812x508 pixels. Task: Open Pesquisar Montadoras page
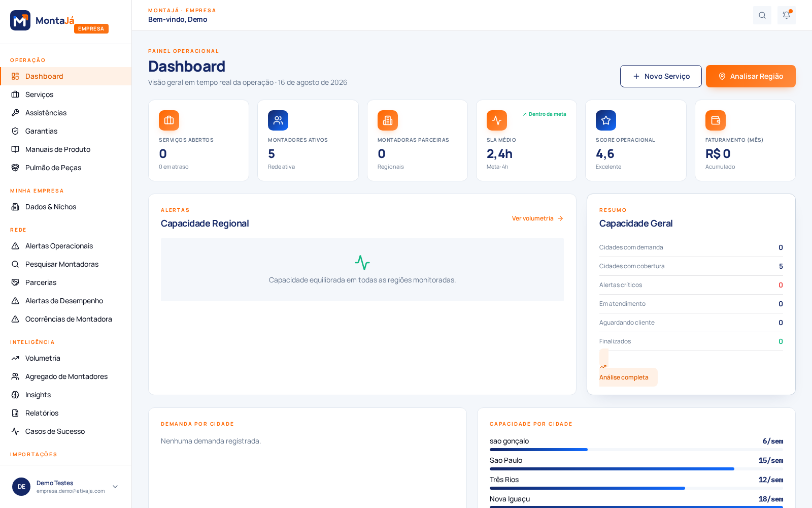coord(66,264)
